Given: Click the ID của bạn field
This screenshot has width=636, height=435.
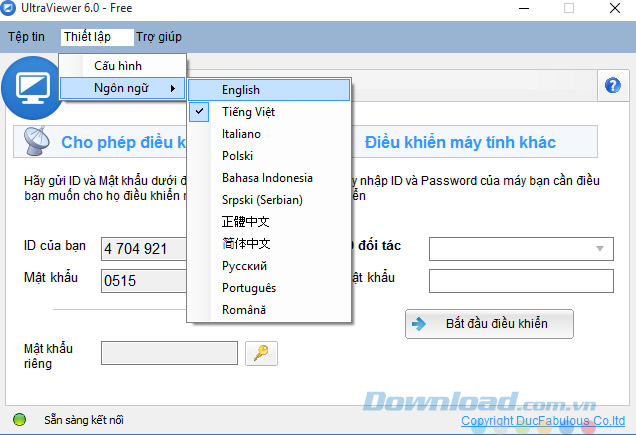Looking at the screenshot, I should coord(144,249).
